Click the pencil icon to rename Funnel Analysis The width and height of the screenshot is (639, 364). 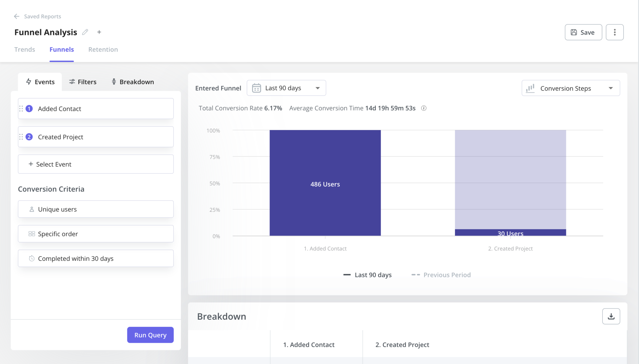(85, 32)
